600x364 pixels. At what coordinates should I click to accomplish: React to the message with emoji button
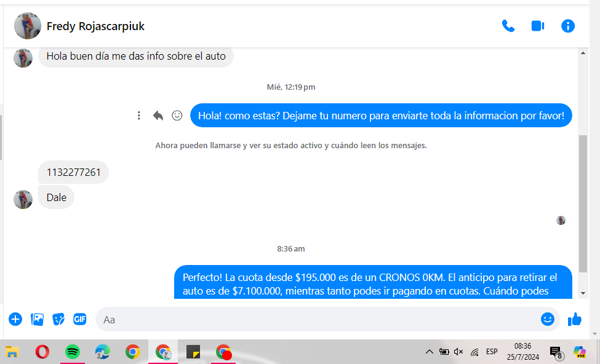[x=177, y=116]
